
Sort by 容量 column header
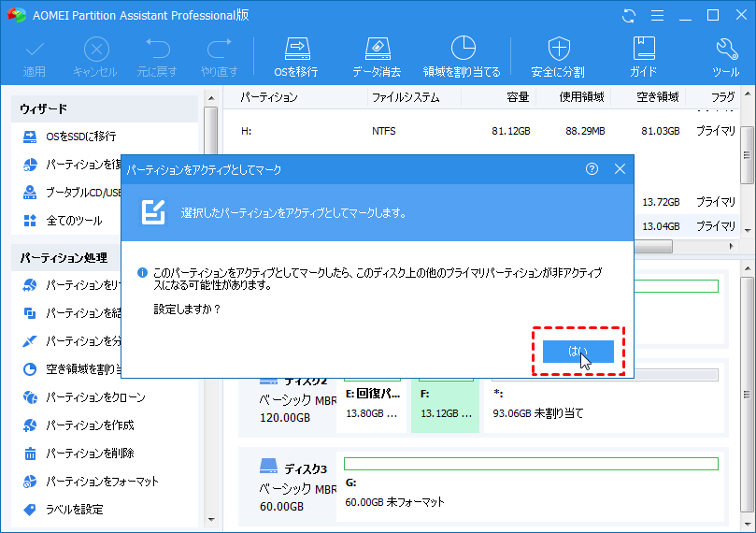pos(518,97)
